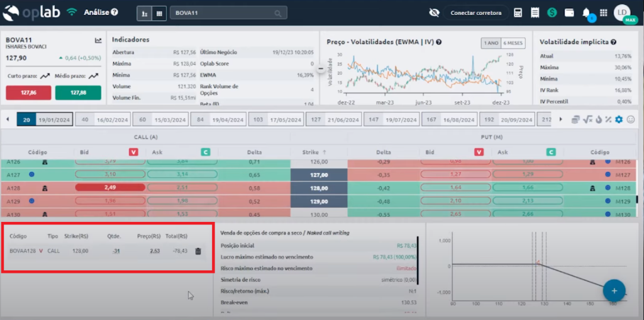Open the blue gear settings for the option chain
Image resolution: width=644 pixels, height=320 pixels.
click(x=618, y=119)
